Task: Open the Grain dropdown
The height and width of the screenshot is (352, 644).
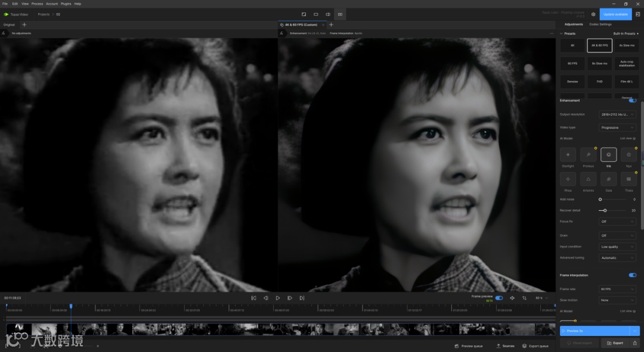Action: pos(617,235)
